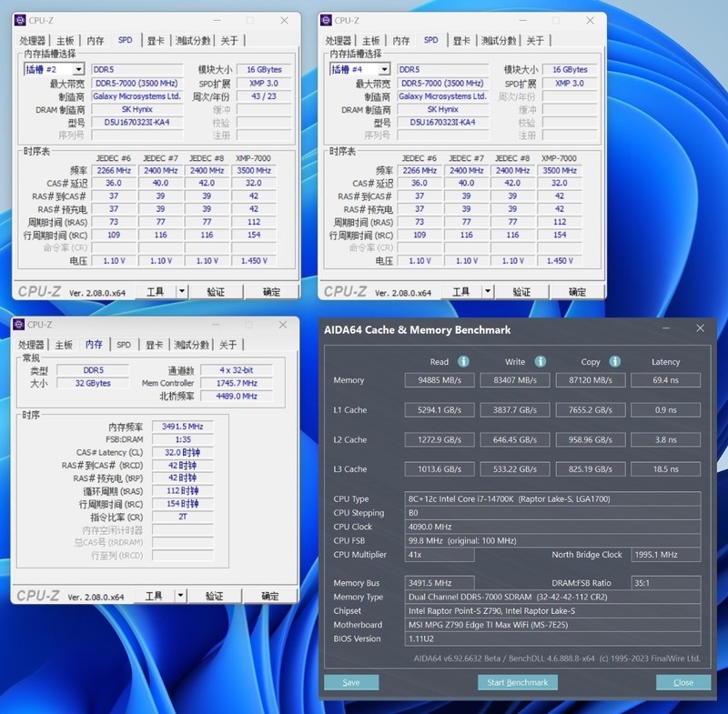Click the CPU-Z logo in the SPD window's status bar
The height and width of the screenshot is (714, 728).
(38, 290)
